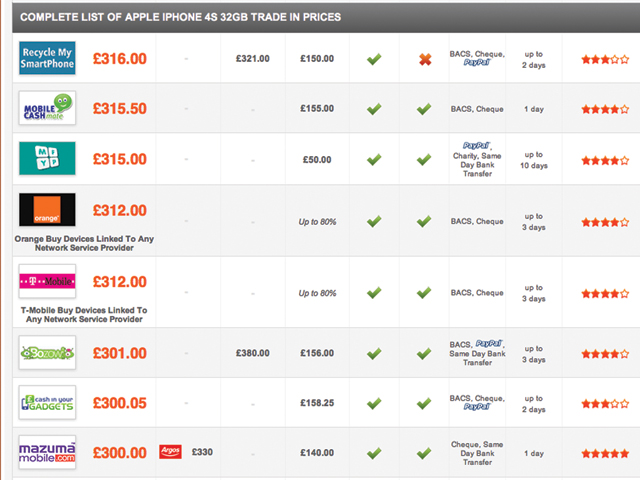This screenshot has height=480, width=640.
Task: Open the Bozowi green logo
Action: 47,353
